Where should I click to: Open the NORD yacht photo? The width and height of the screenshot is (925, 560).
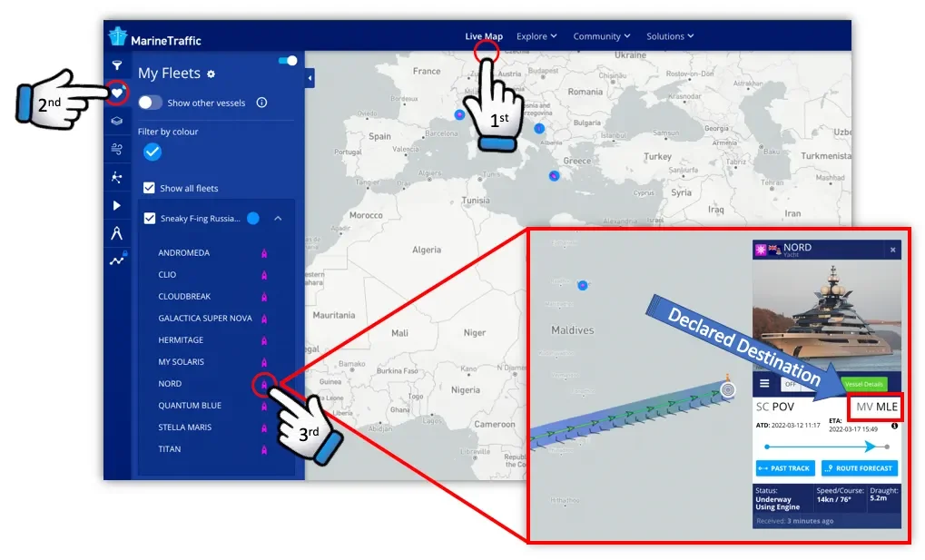click(827, 316)
